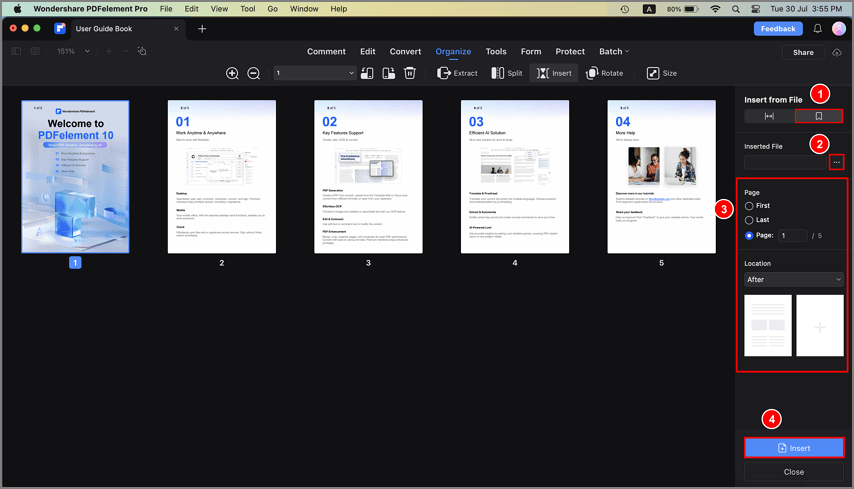Click the user profile avatar

[x=839, y=29]
